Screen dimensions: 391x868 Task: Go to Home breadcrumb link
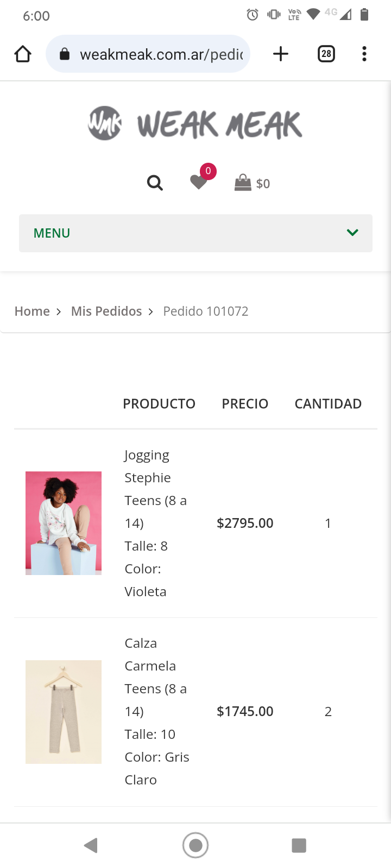[x=32, y=311]
